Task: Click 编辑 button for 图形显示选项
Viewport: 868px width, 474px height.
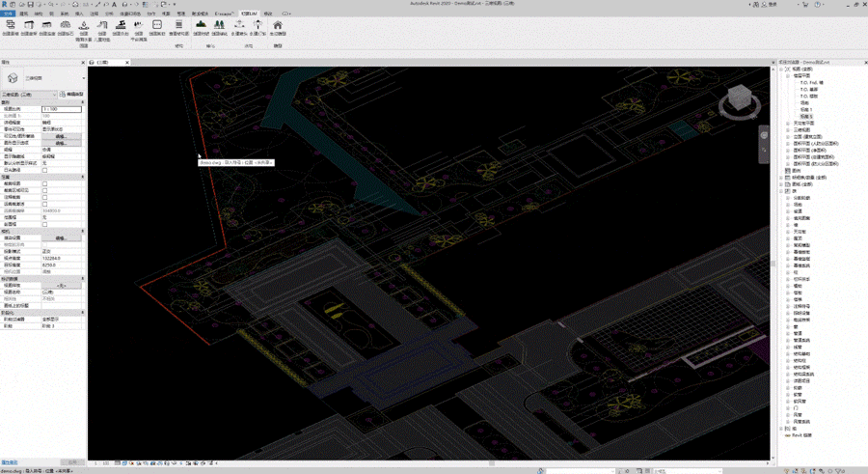Action: 62,143
